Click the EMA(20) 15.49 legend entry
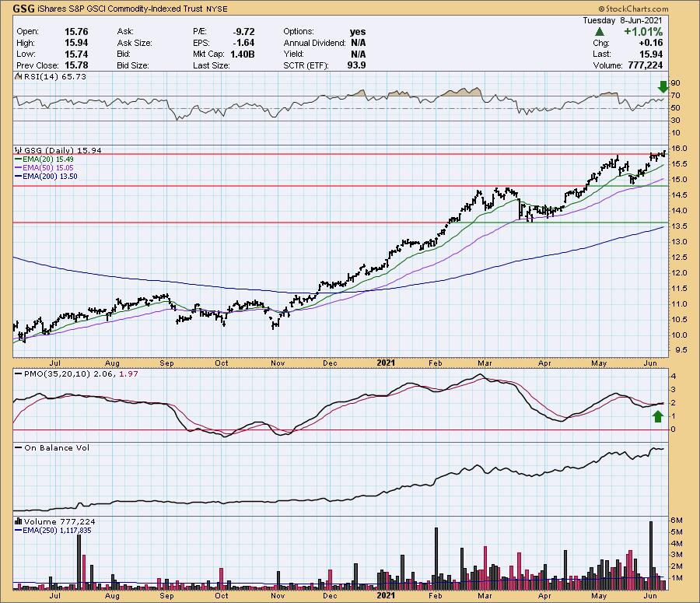700x603 pixels. pos(48,159)
